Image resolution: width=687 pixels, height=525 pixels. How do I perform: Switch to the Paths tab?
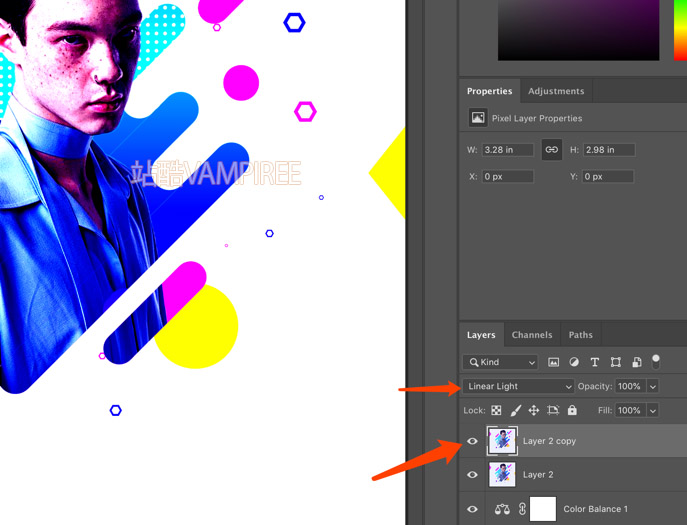click(x=581, y=335)
